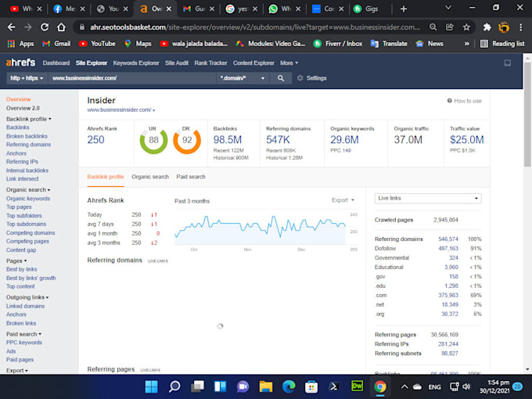Image resolution: width=532 pixels, height=399 pixels.
Task: Switch to the Paid search tab
Action: pos(191,177)
